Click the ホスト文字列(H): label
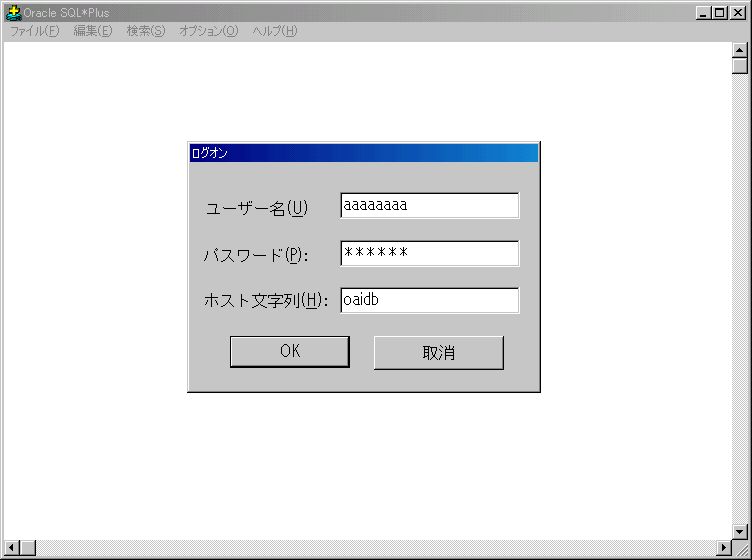The height and width of the screenshot is (560, 752). [x=266, y=301]
